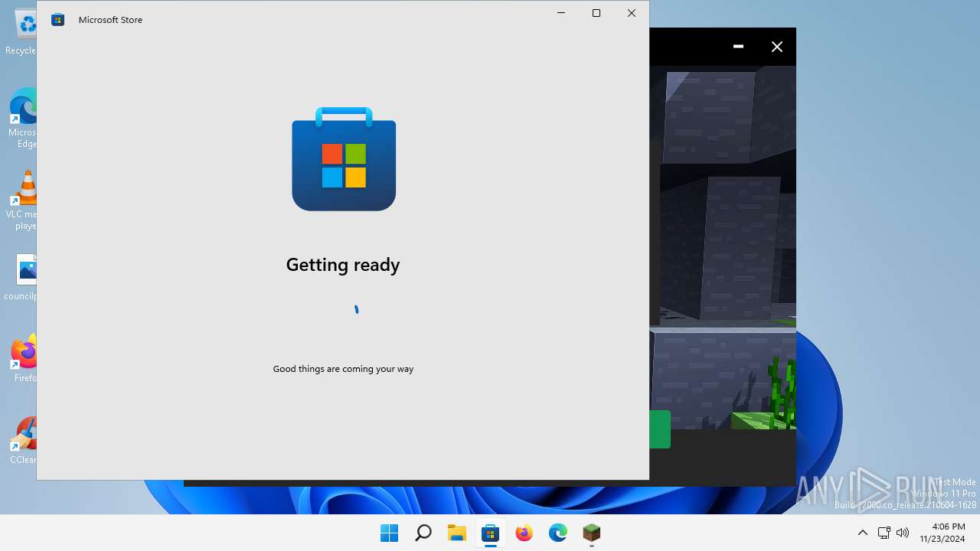980x551 pixels.
Task: Select Microsoft Edge desktop shortcut
Action: 21,118
